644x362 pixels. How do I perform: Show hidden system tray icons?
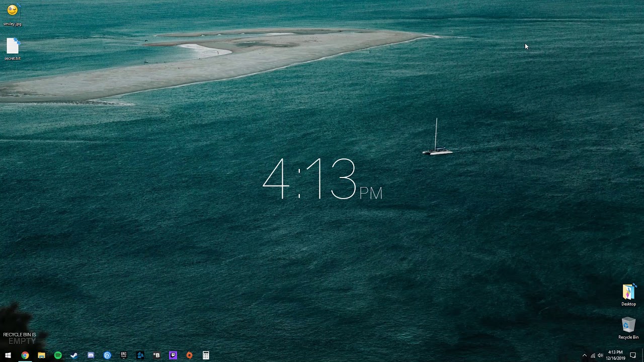click(x=584, y=355)
